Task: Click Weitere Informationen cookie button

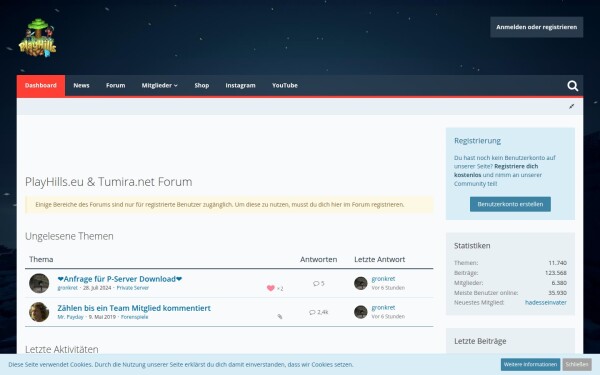Action: 530,364
